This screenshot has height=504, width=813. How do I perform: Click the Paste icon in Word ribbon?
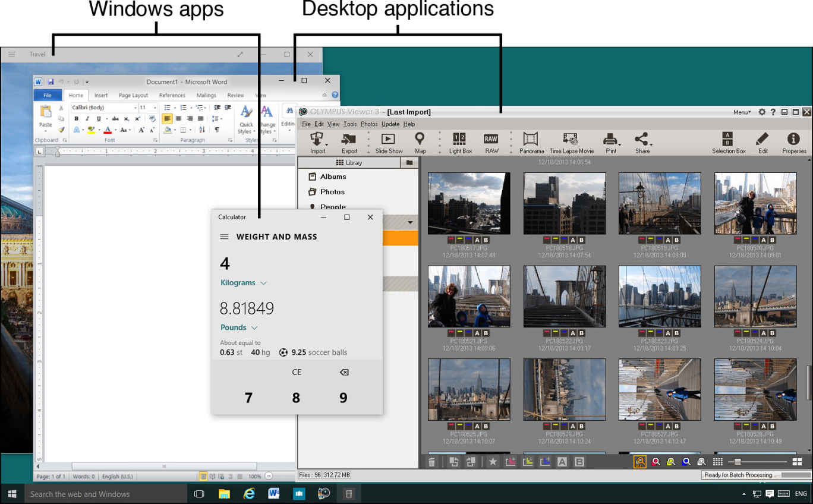coord(45,112)
